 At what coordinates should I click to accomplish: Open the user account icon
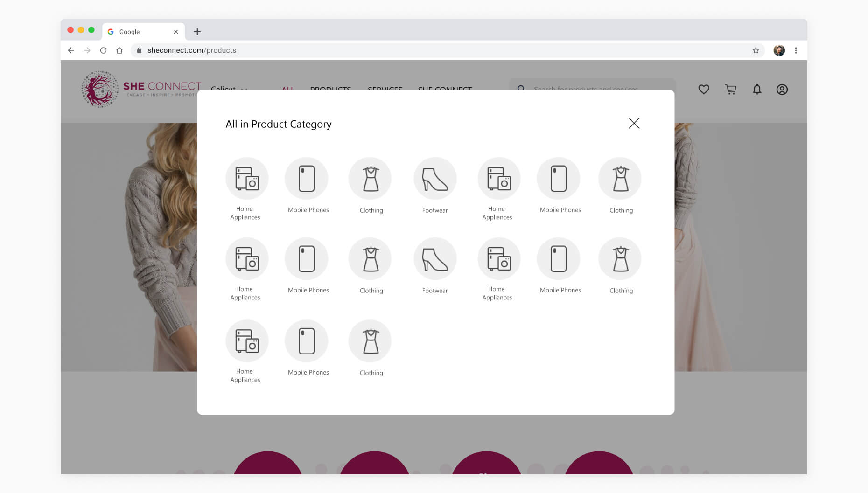pos(783,89)
